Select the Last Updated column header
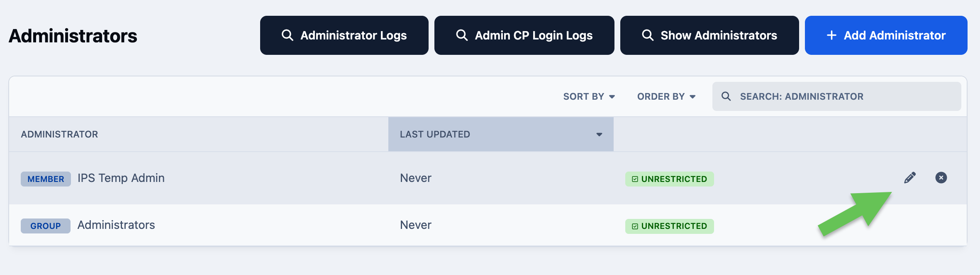 click(x=501, y=134)
